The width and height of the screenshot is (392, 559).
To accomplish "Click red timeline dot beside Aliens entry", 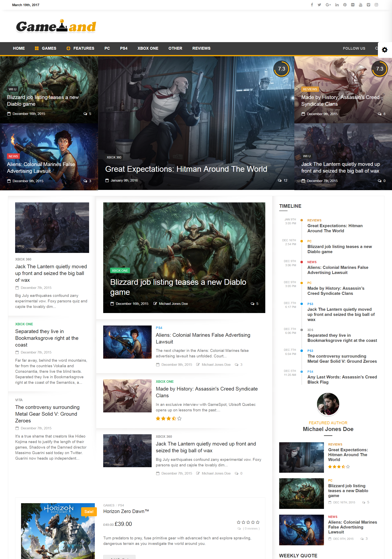I will (301, 262).
